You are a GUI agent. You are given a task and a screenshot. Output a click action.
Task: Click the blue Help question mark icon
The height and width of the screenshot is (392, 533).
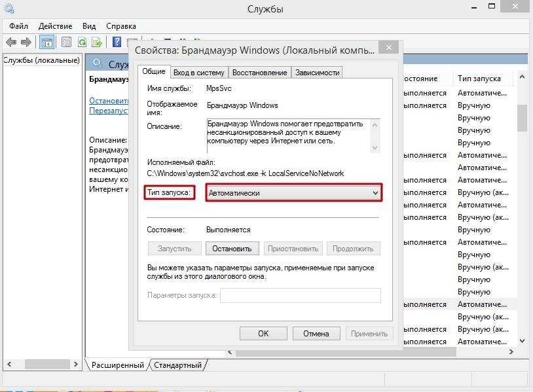tap(117, 43)
